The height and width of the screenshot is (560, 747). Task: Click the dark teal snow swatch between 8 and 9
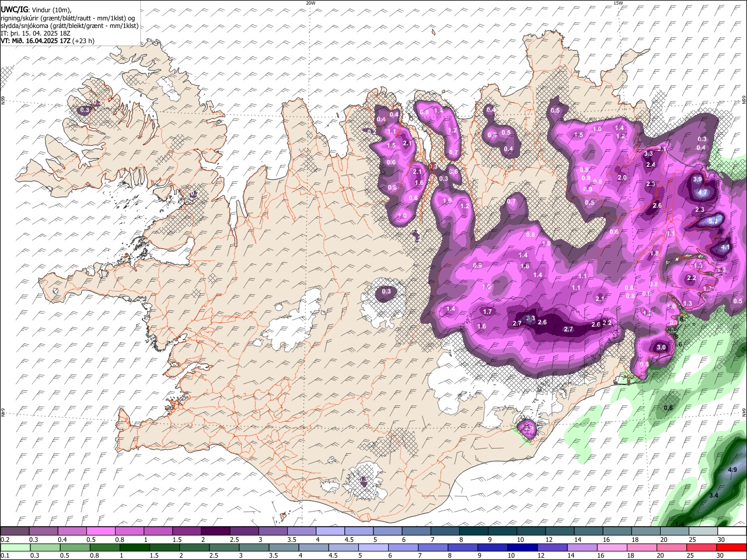tap(473, 531)
